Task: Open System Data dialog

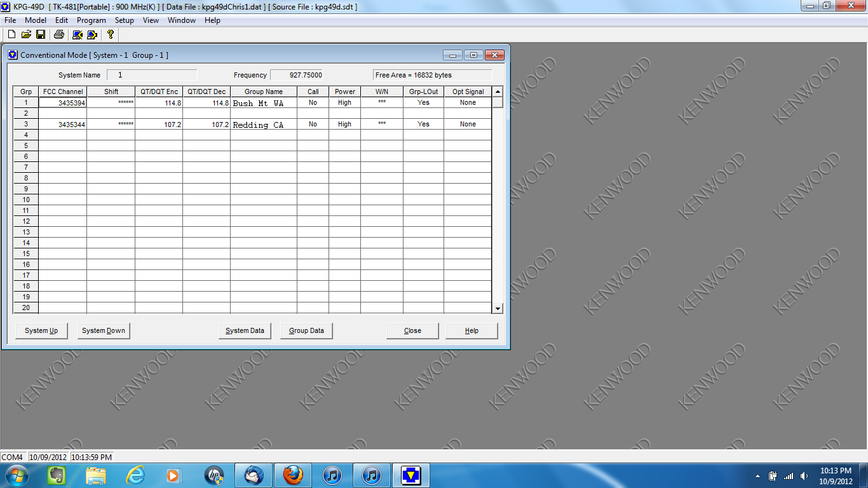Action: click(x=245, y=330)
